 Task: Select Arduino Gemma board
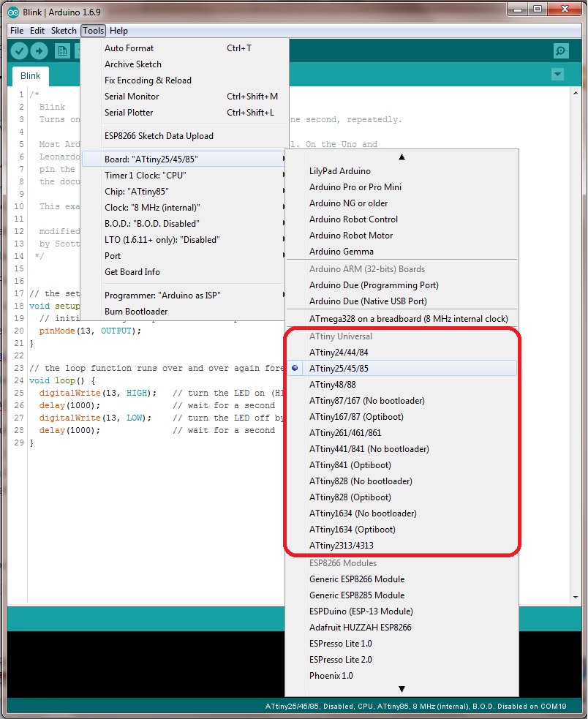click(x=402, y=252)
